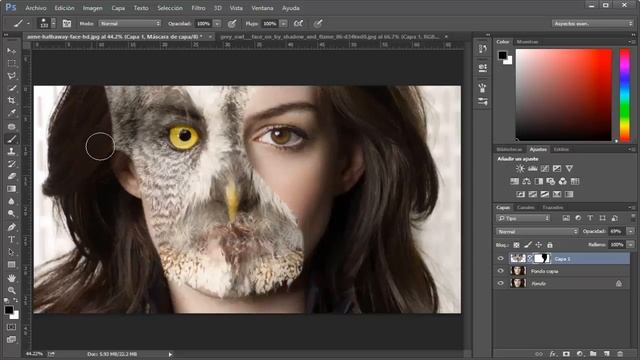Add a Brightness/Contrast adjustment

(x=520, y=169)
